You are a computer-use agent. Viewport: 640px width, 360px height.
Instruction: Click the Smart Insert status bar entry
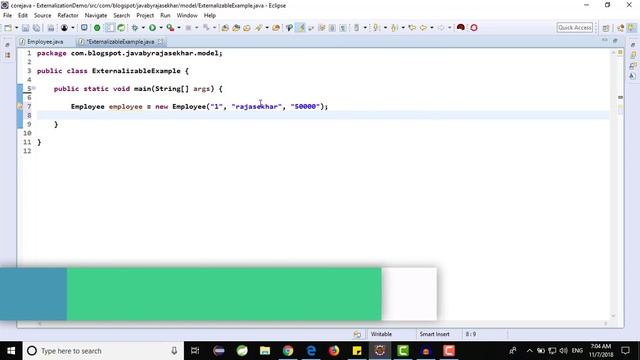[434, 334]
